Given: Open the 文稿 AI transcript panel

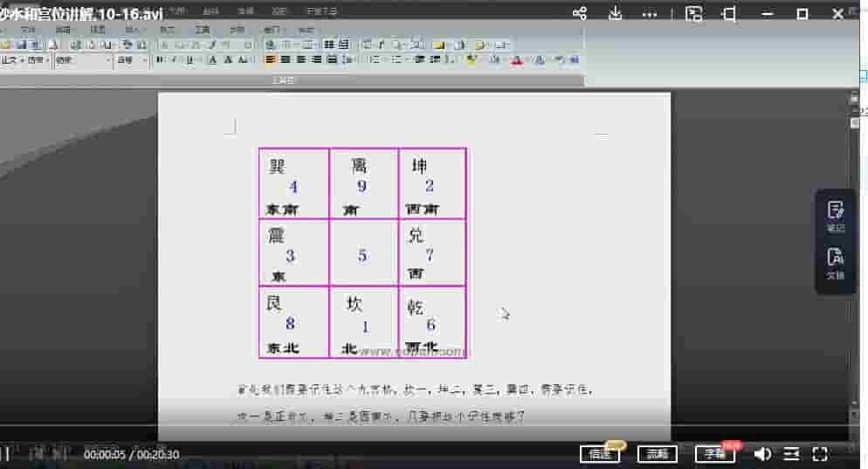Looking at the screenshot, I should point(836,263).
